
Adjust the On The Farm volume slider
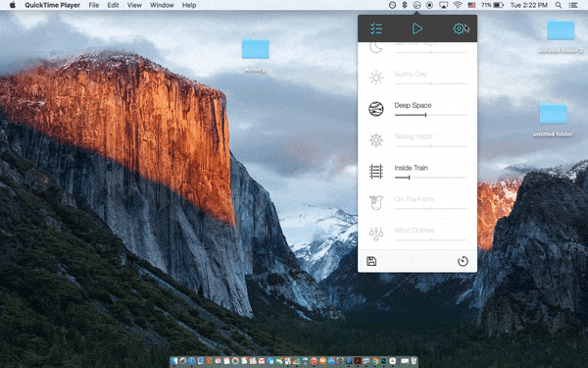coord(430,208)
